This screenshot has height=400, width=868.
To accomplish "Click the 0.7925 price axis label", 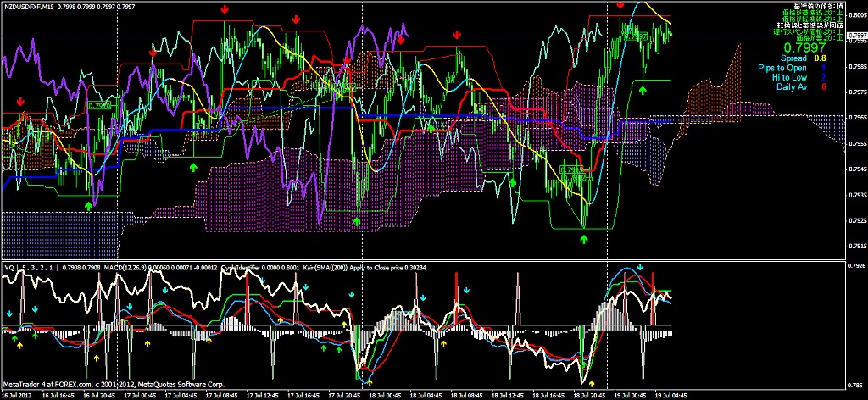I will tap(856, 220).
